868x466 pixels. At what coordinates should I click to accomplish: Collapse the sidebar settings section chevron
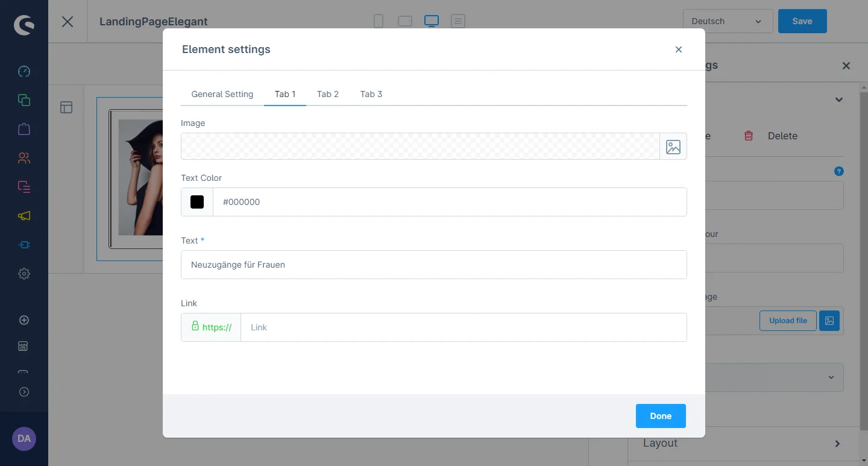click(838, 99)
